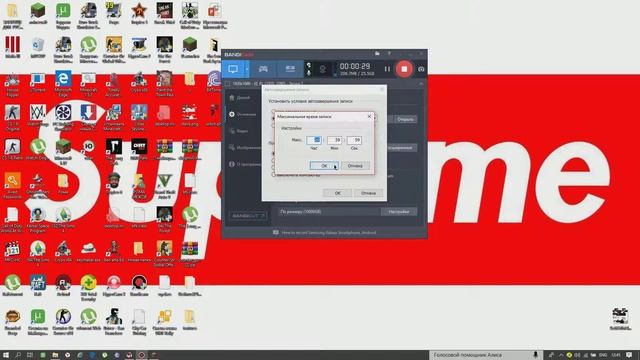Toggle the webcam overlay icon in Bandicam
Image resolution: width=640 pixels, height=360 pixels.
point(322,69)
